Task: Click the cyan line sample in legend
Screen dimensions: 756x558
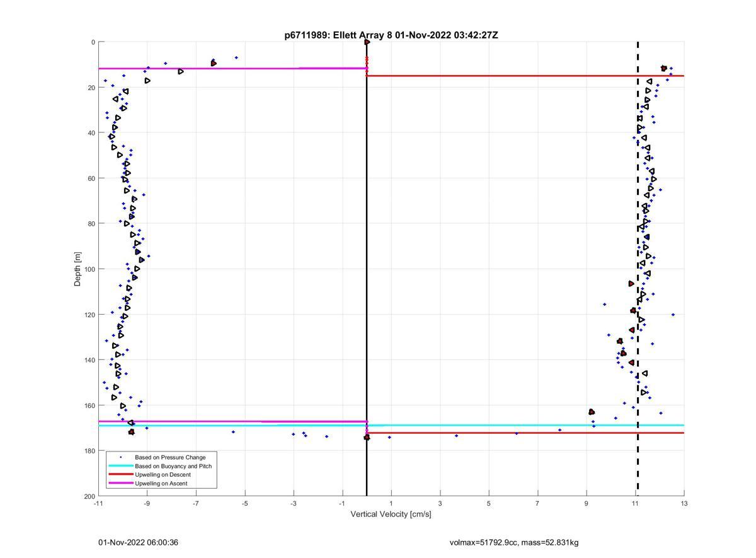Action: point(120,466)
